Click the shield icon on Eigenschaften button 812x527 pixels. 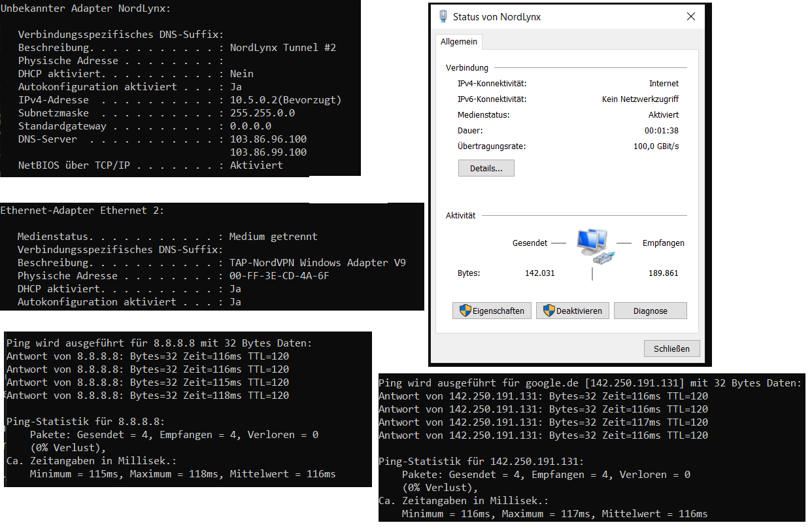tap(465, 311)
